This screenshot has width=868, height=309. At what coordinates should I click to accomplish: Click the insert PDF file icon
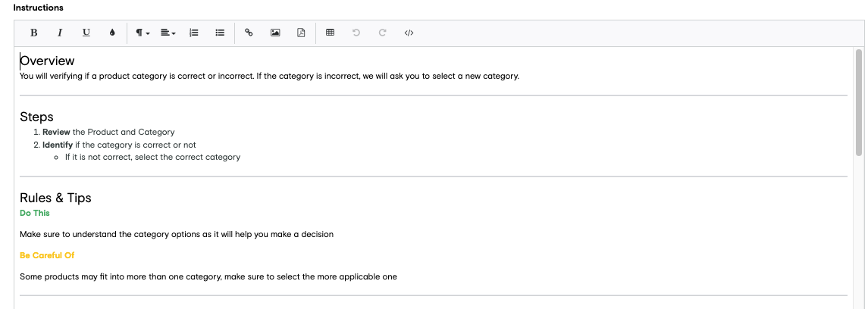pos(301,33)
